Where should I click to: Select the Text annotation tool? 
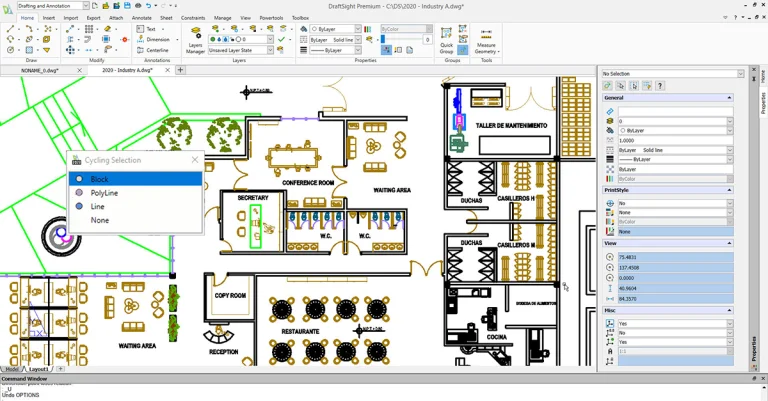pyautogui.click(x=151, y=29)
